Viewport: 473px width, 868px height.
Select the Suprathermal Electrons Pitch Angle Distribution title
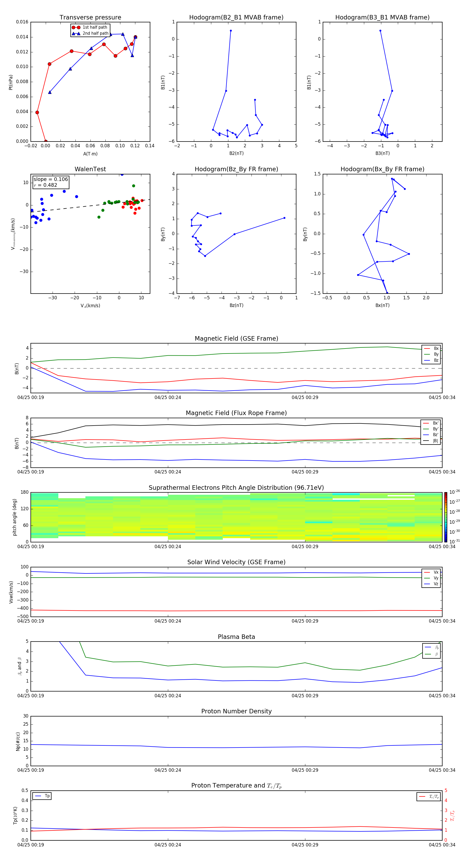tap(236, 488)
